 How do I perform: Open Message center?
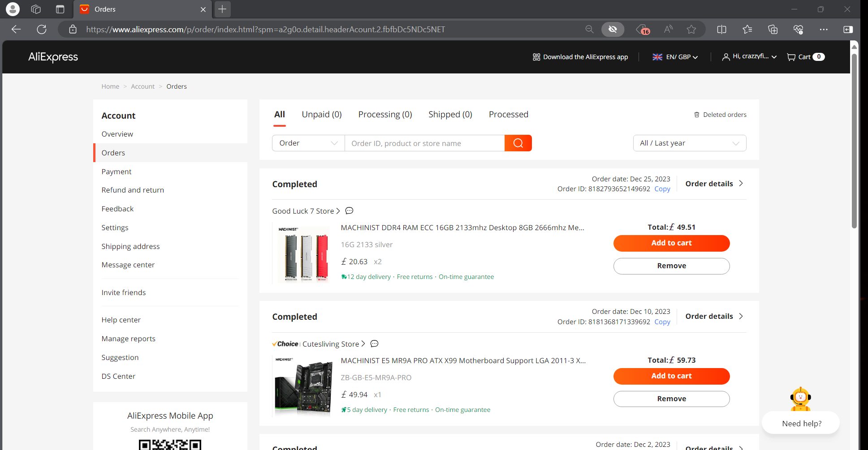tap(128, 265)
